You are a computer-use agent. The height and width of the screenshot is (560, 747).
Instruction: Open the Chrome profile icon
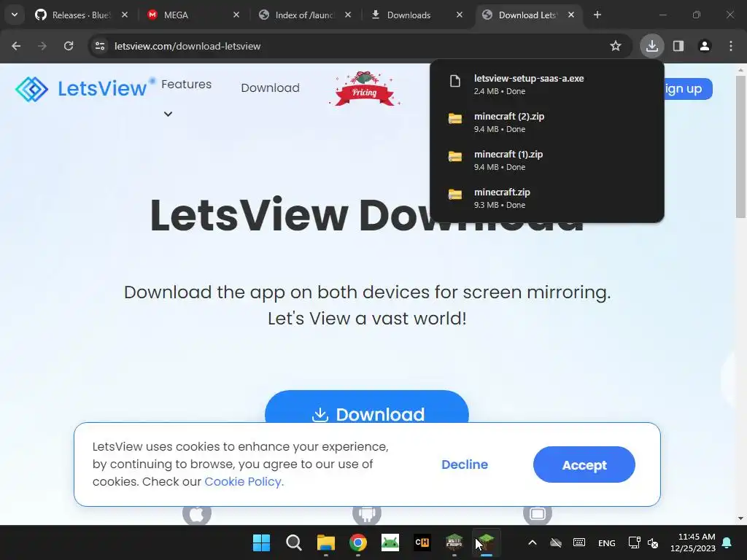[x=705, y=46]
